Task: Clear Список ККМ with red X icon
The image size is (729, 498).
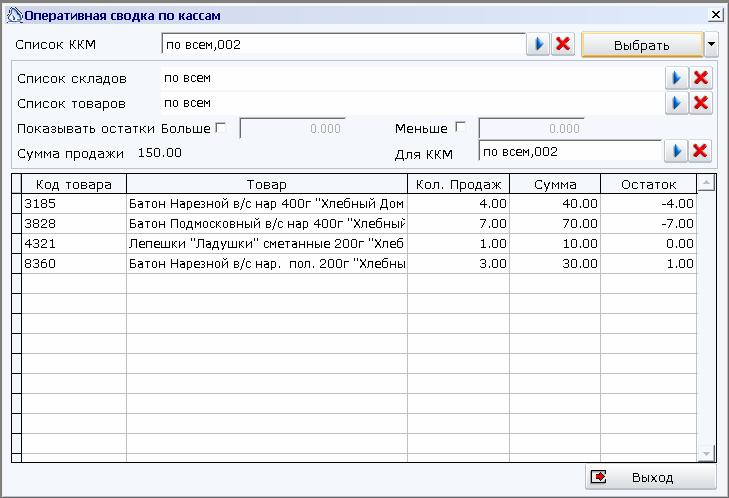Action: tap(563, 44)
